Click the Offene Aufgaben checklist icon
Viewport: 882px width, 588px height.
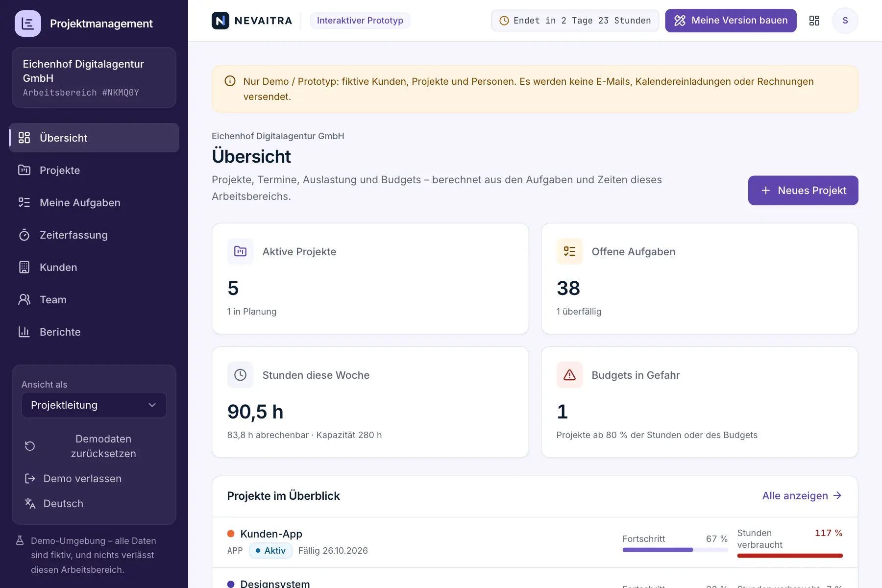(x=570, y=251)
